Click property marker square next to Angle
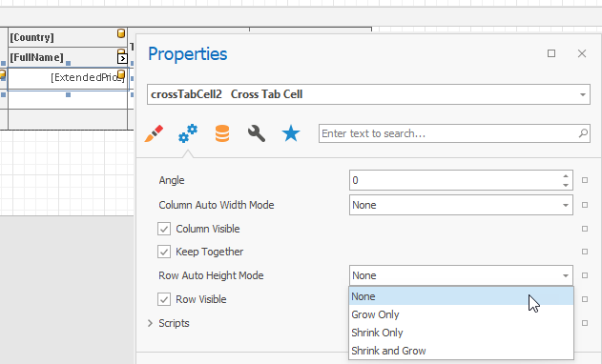 pos(585,180)
